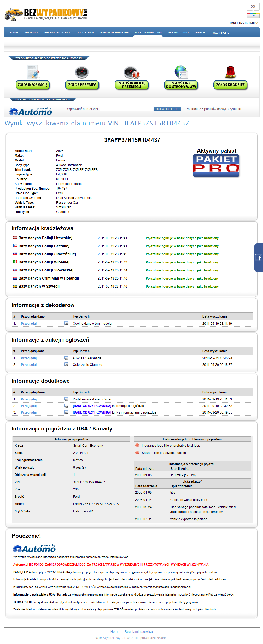Click the globe icon above Zgłoś link
This screenshot has width=263, height=644.
(181, 72)
